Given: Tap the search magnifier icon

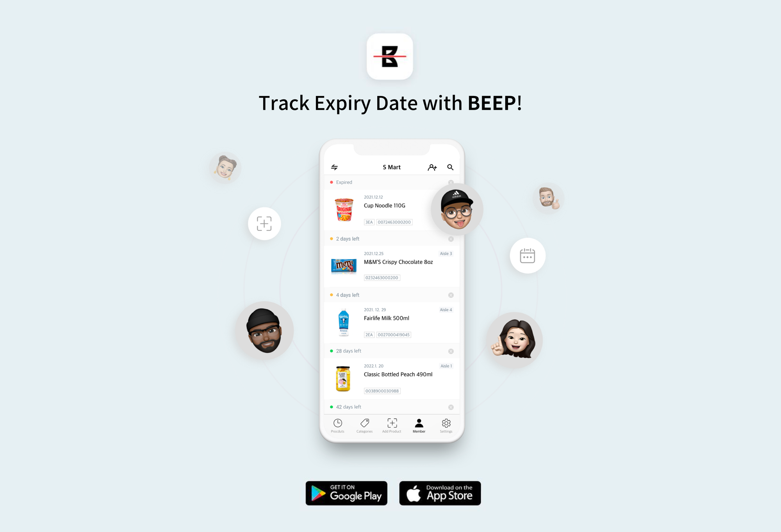Looking at the screenshot, I should [x=450, y=166].
